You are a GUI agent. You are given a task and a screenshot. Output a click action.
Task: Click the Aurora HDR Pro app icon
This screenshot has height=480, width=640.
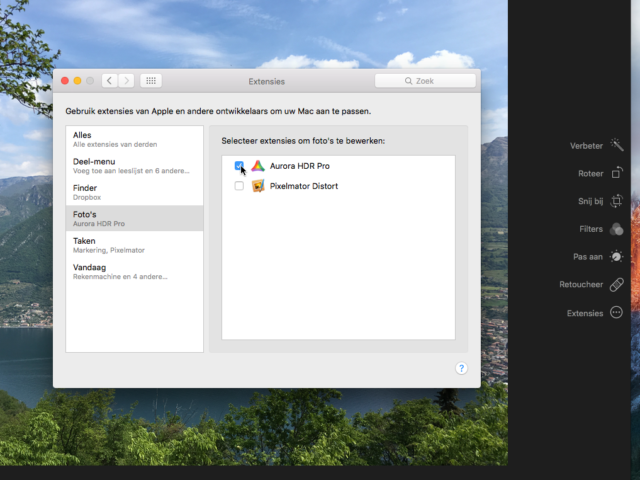(x=258, y=166)
